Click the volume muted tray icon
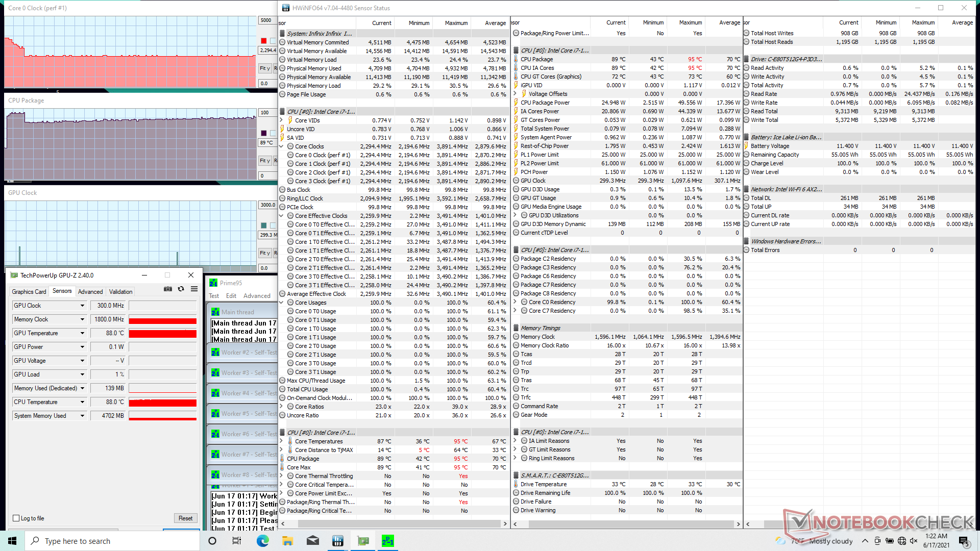 pyautogui.click(x=914, y=541)
